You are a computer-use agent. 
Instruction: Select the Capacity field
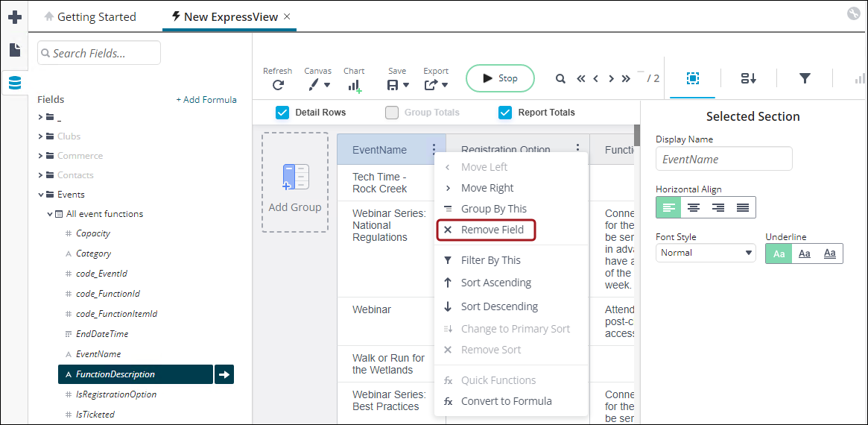coord(93,233)
